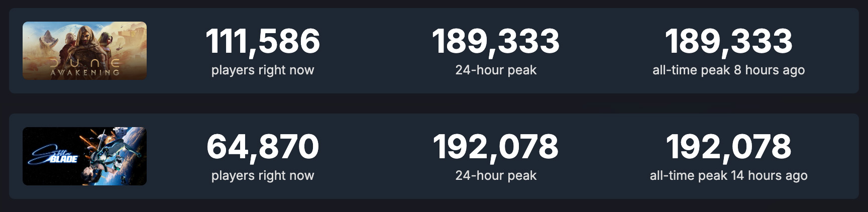
Task: Click "24-hour peak" label in Dune row
Action: [496, 70]
